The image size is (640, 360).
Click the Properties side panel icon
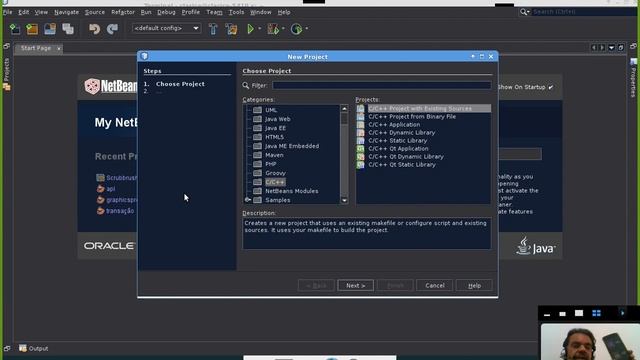click(x=633, y=62)
